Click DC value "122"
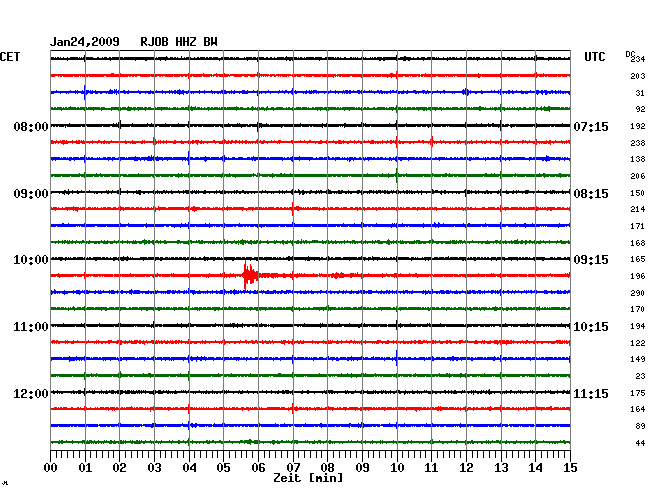 coord(638,343)
